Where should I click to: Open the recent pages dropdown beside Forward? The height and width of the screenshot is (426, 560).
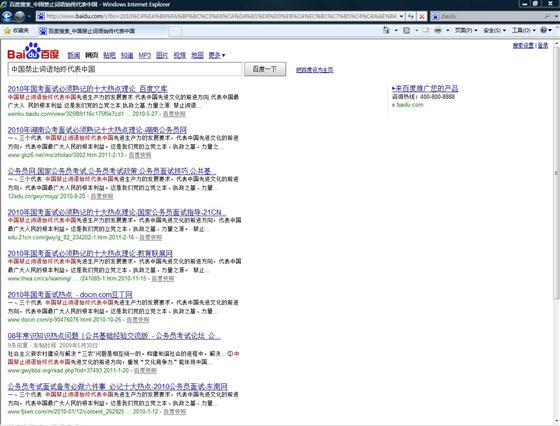click(29, 16)
